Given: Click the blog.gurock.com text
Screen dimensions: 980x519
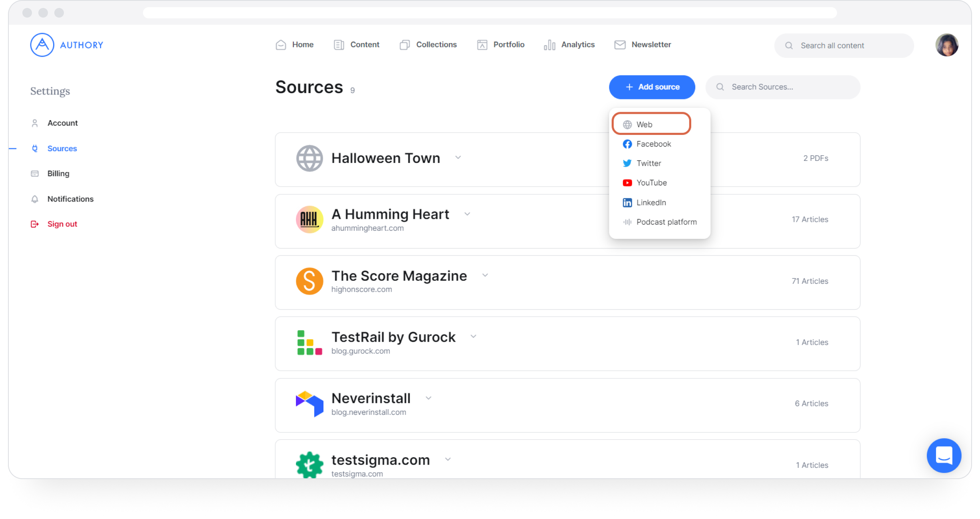Looking at the screenshot, I should coord(361,351).
